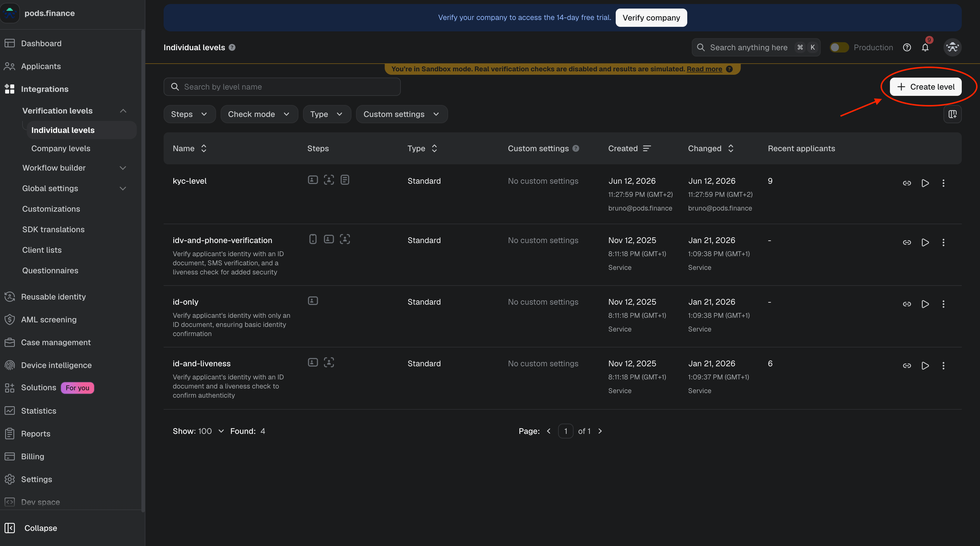The width and height of the screenshot is (980, 546).
Task: Open Questionnaires in the sidebar
Action: click(50, 271)
